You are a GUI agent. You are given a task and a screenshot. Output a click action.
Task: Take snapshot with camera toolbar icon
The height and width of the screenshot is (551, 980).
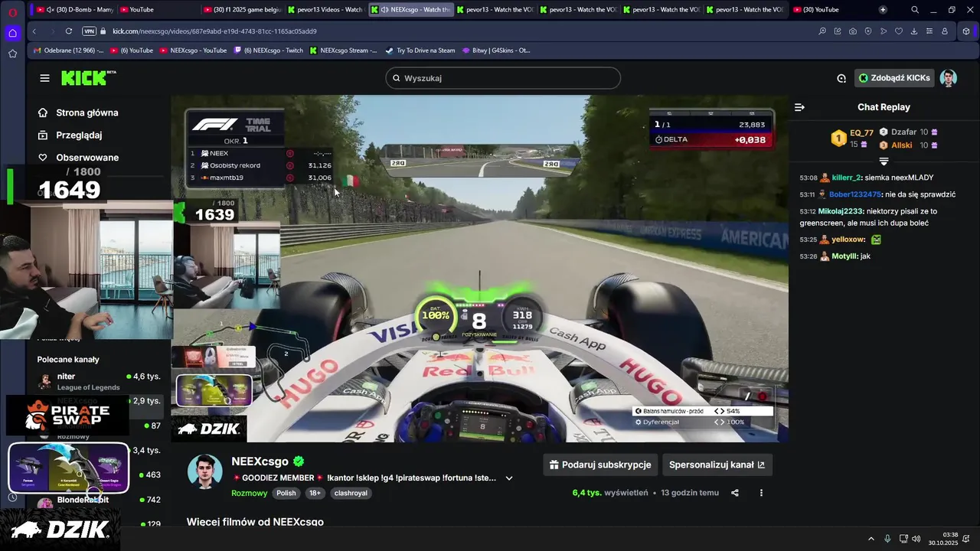click(x=853, y=31)
